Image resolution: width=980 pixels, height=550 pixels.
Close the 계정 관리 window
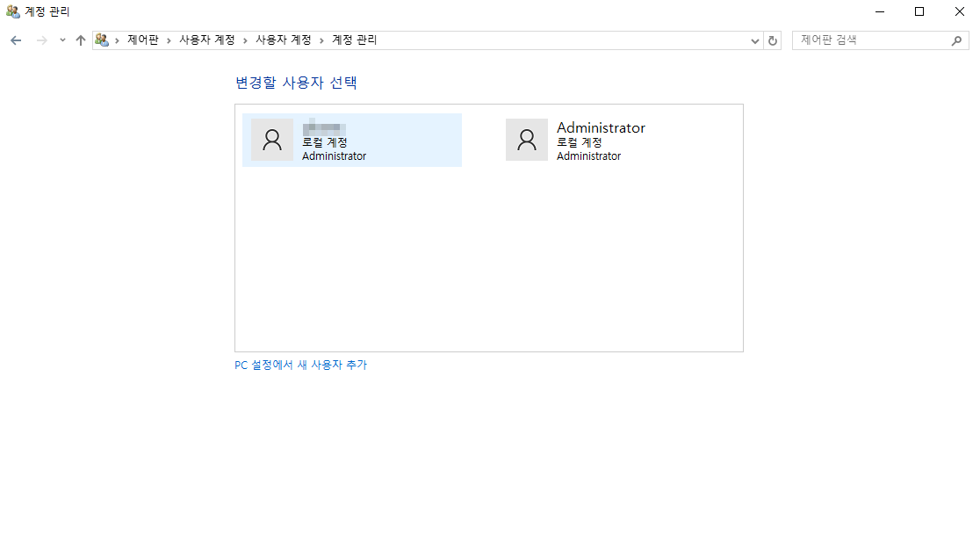tap(960, 11)
